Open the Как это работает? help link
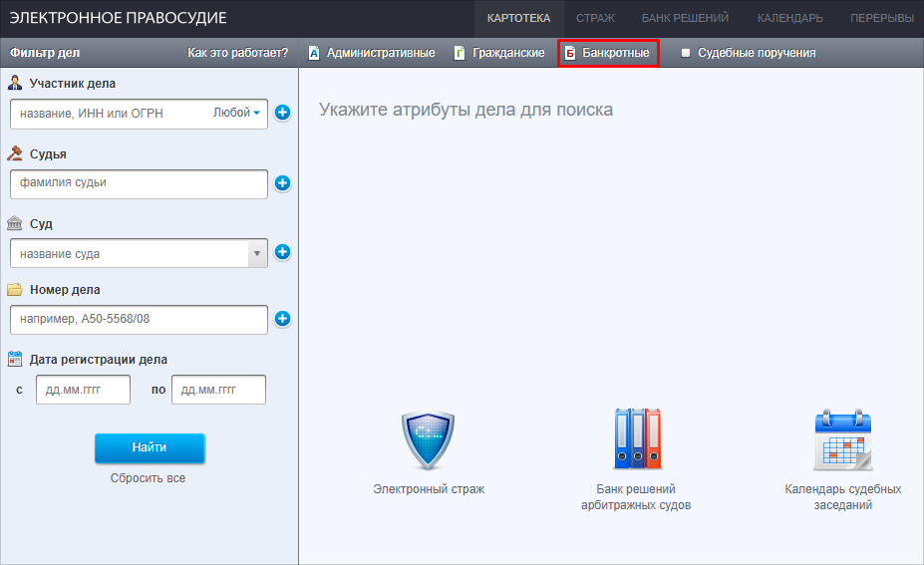 pyautogui.click(x=237, y=53)
